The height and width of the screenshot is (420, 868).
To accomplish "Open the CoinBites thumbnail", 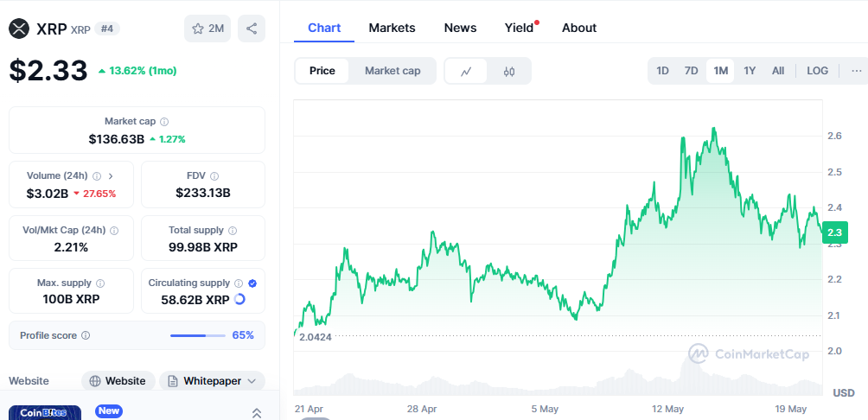I will point(45,413).
